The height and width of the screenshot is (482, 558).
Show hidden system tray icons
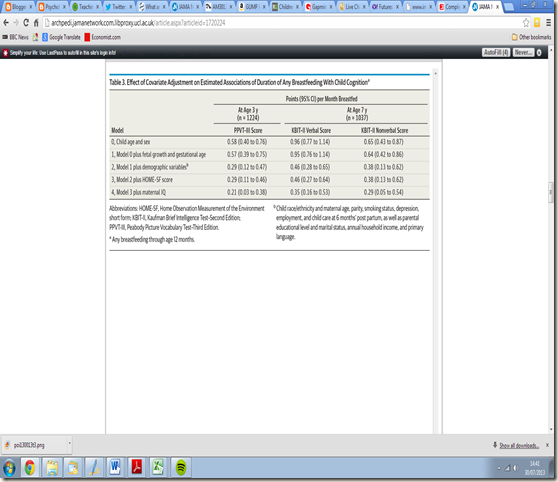499,468
